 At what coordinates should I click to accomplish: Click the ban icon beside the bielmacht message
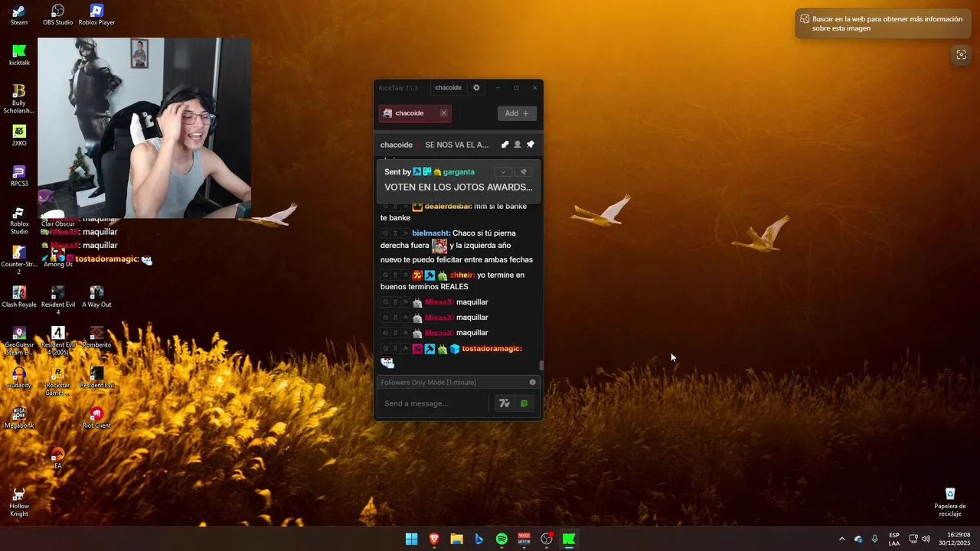(385, 233)
